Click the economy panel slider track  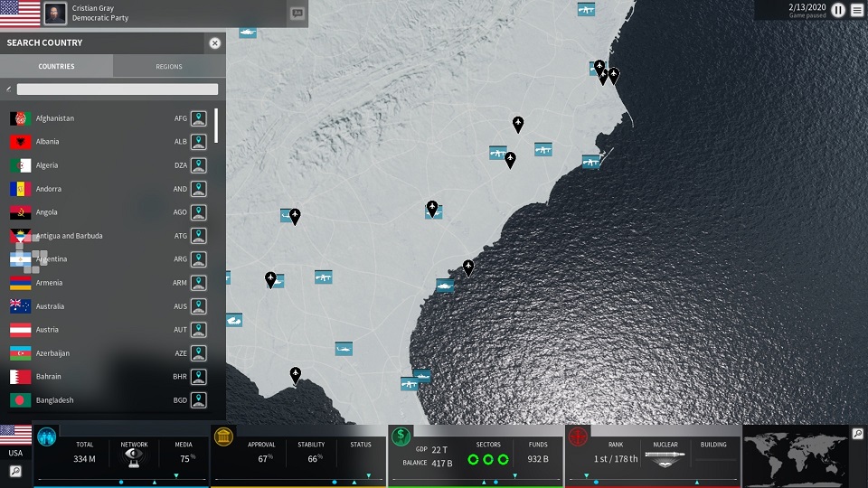tap(476, 480)
